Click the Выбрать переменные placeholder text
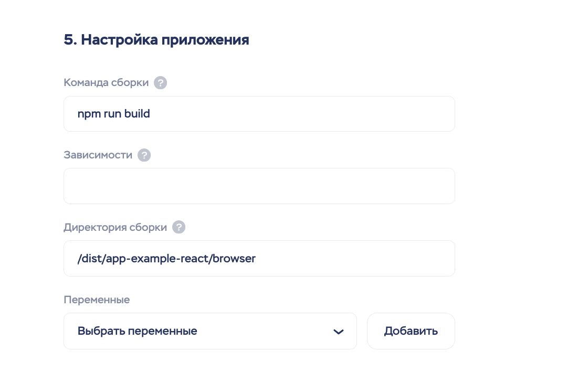This screenshot has width=588, height=383. [x=138, y=331]
